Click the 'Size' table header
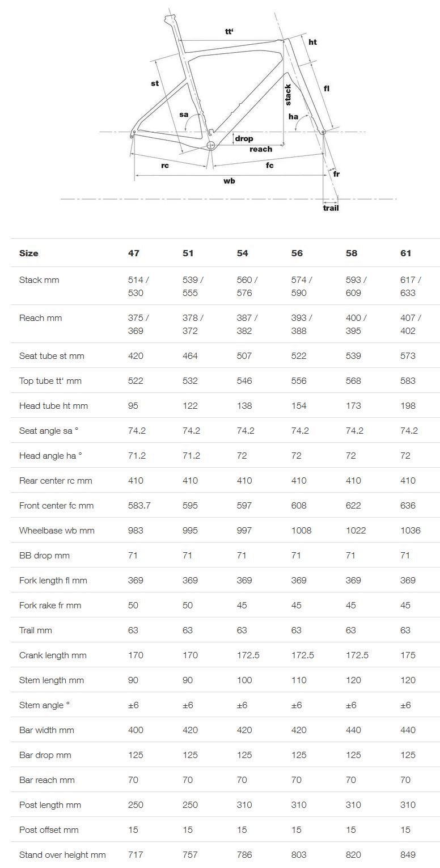Viewport: 440px width, 868px height. point(29,253)
